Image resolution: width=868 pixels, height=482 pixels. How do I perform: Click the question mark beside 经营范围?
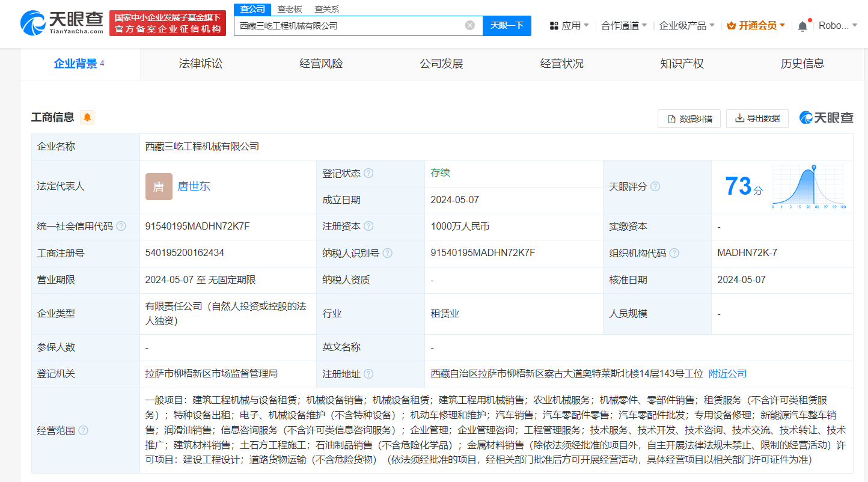tap(82, 430)
